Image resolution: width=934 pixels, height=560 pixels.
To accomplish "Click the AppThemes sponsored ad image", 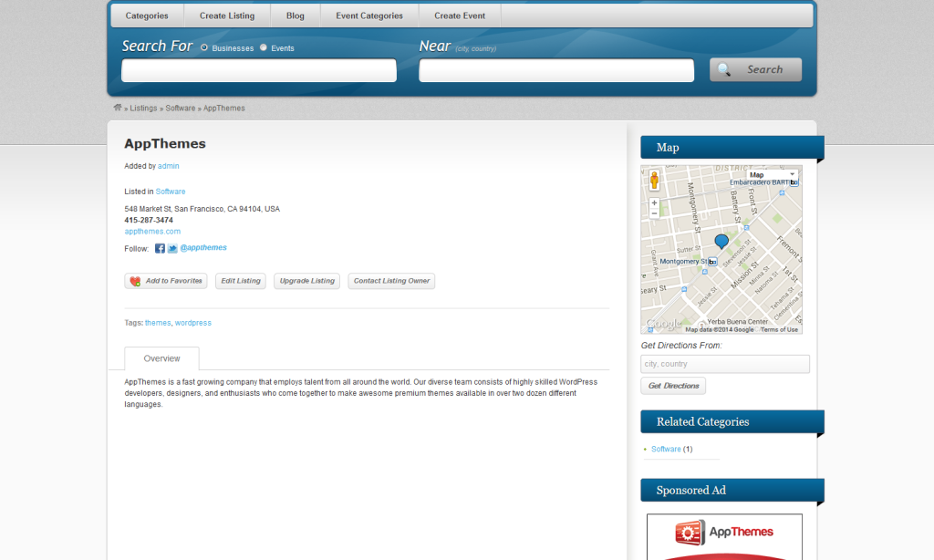I will pyautogui.click(x=724, y=537).
